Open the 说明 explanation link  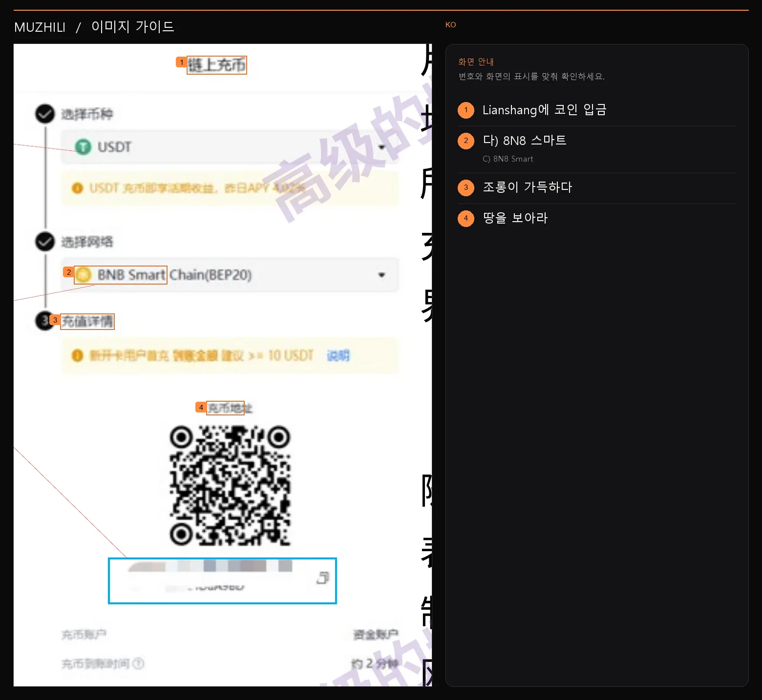339,355
